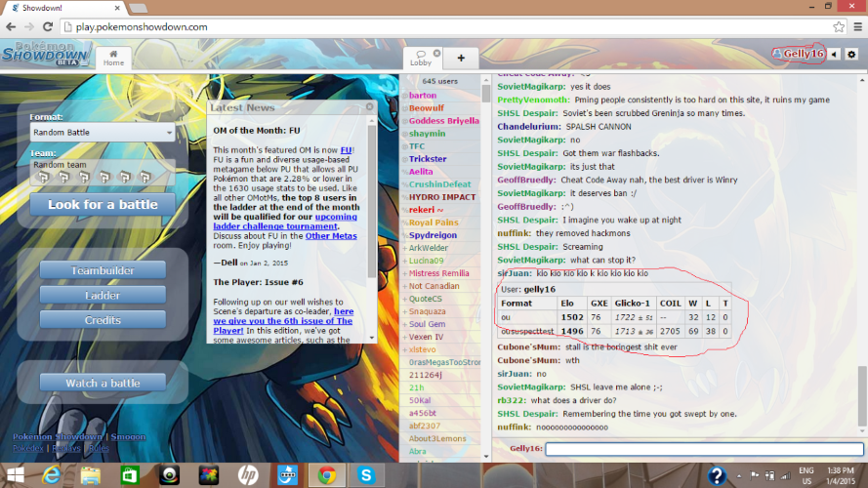
Task: Bookmark this page with star icon
Action: pos(838,27)
